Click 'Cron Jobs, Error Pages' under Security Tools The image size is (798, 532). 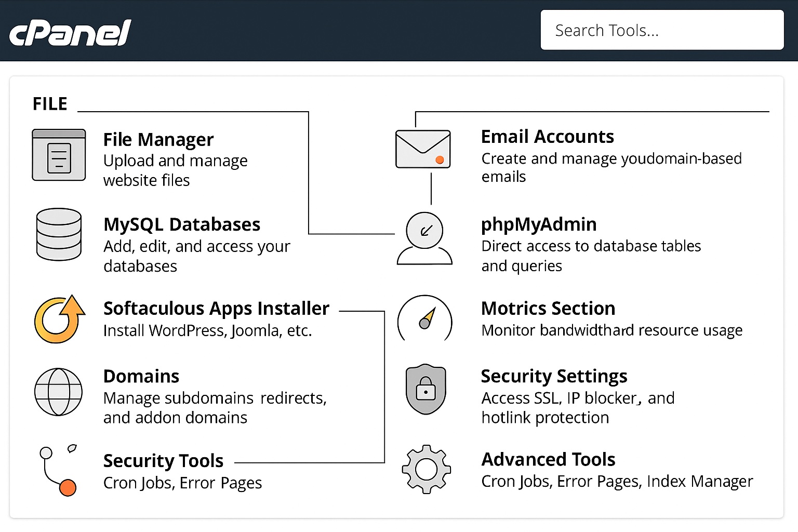[182, 483]
